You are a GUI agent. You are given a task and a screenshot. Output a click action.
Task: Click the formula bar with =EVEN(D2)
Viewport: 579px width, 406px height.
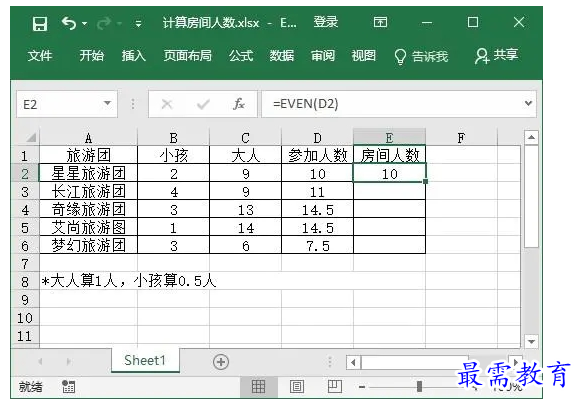point(391,104)
